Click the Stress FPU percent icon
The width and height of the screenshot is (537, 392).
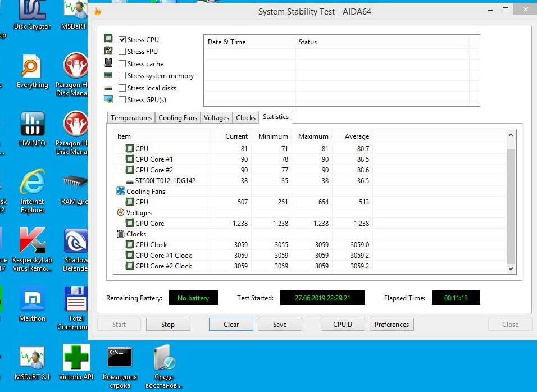point(108,51)
